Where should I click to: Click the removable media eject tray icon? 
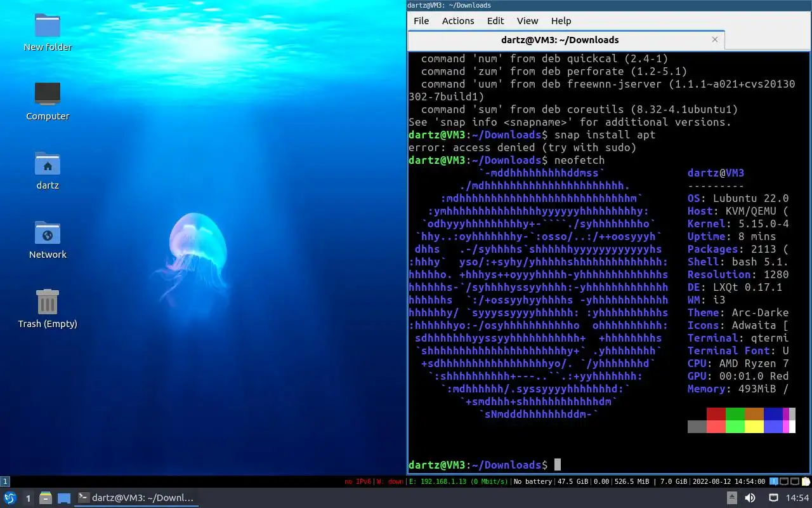731,498
